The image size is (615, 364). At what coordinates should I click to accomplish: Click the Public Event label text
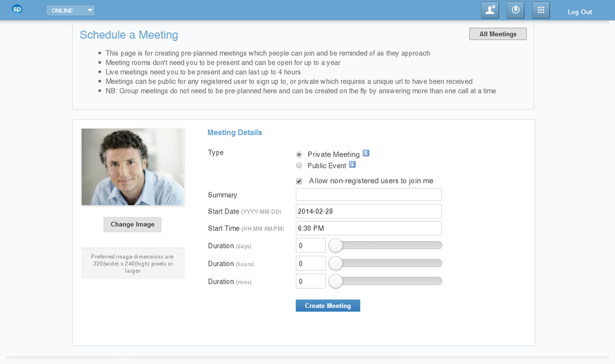(x=327, y=165)
